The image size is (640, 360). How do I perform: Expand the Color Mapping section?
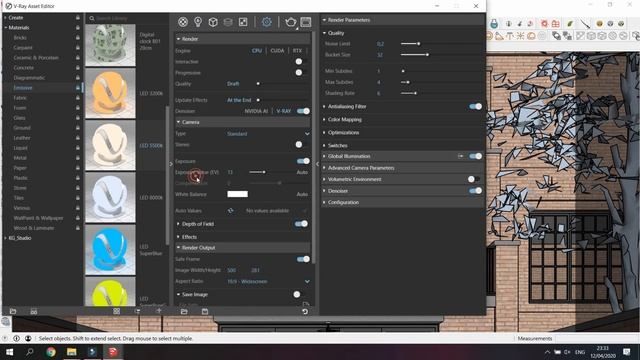tap(324, 120)
